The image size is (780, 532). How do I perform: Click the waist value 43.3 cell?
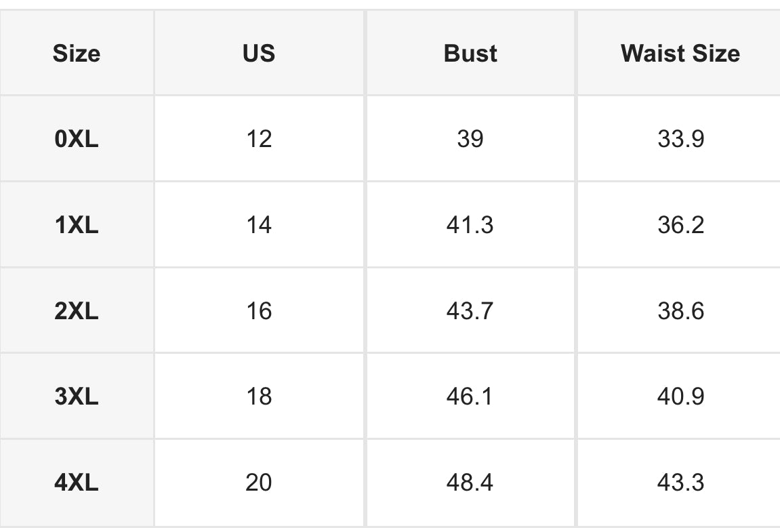(680, 483)
